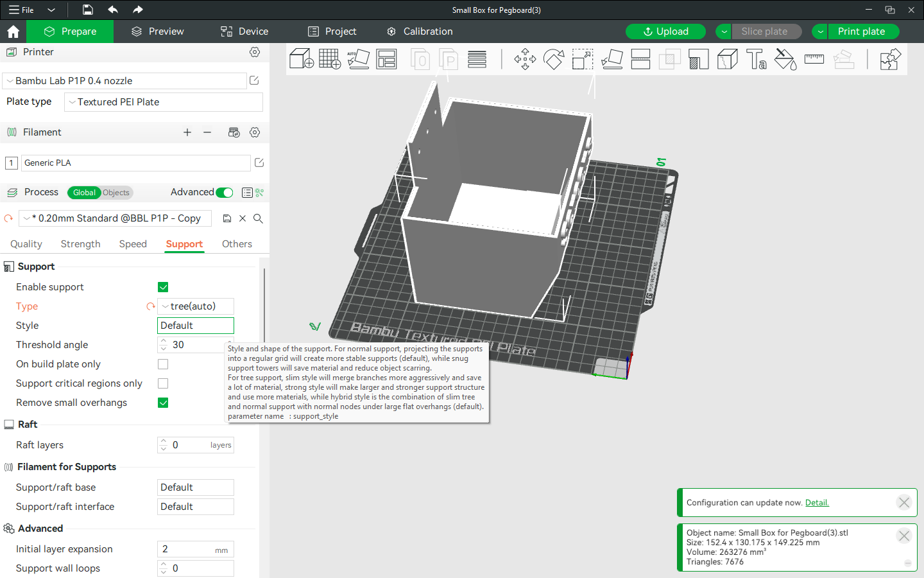Click the Arrange all objects icon
This screenshot has height=578, width=924.
point(386,59)
